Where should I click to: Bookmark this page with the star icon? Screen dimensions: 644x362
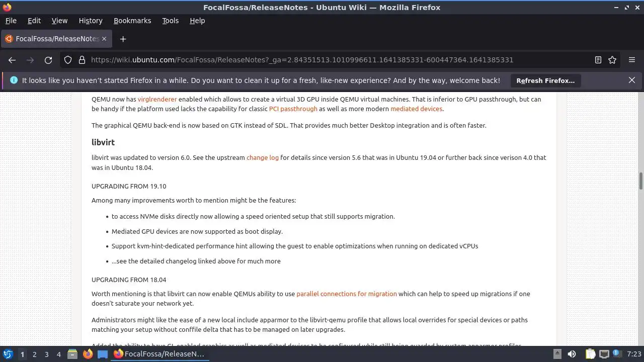[612, 60]
